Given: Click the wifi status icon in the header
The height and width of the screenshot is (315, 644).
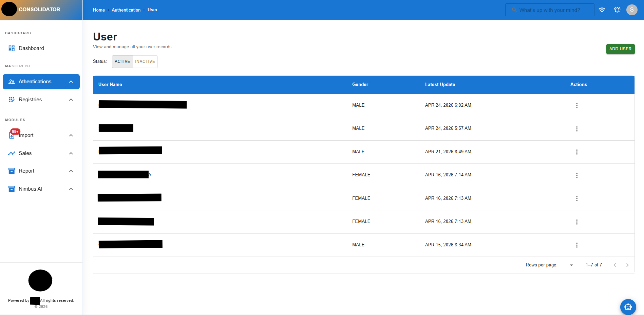Looking at the screenshot, I should point(603,10).
